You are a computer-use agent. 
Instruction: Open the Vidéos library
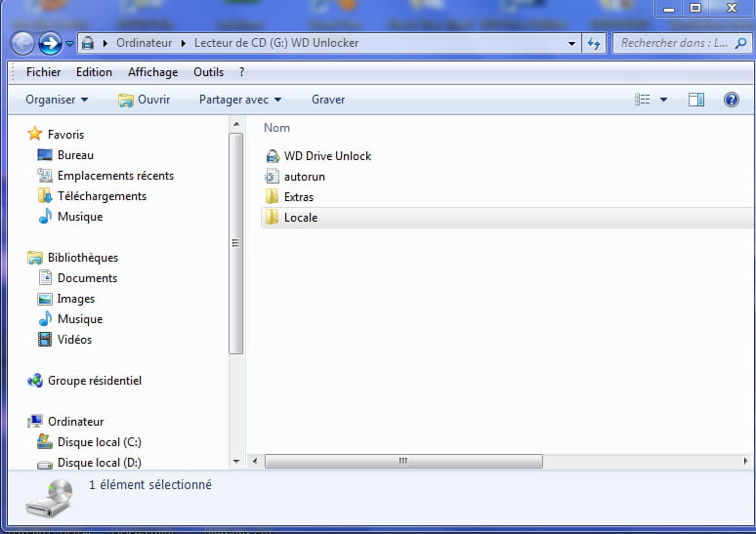point(65,340)
